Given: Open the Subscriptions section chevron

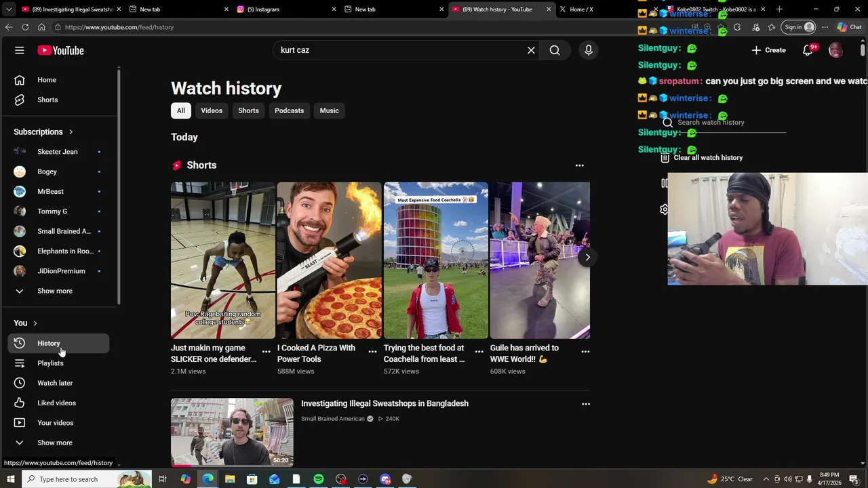Looking at the screenshot, I should (71, 132).
